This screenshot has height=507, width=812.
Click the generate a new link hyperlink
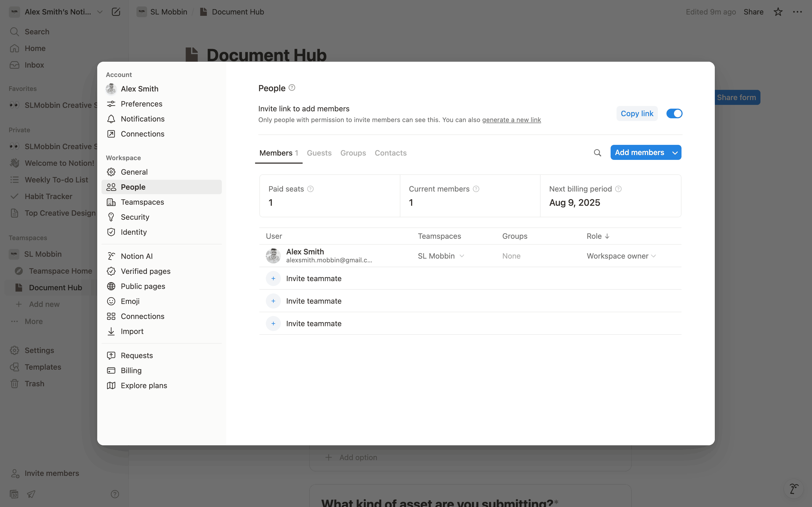pos(511,120)
